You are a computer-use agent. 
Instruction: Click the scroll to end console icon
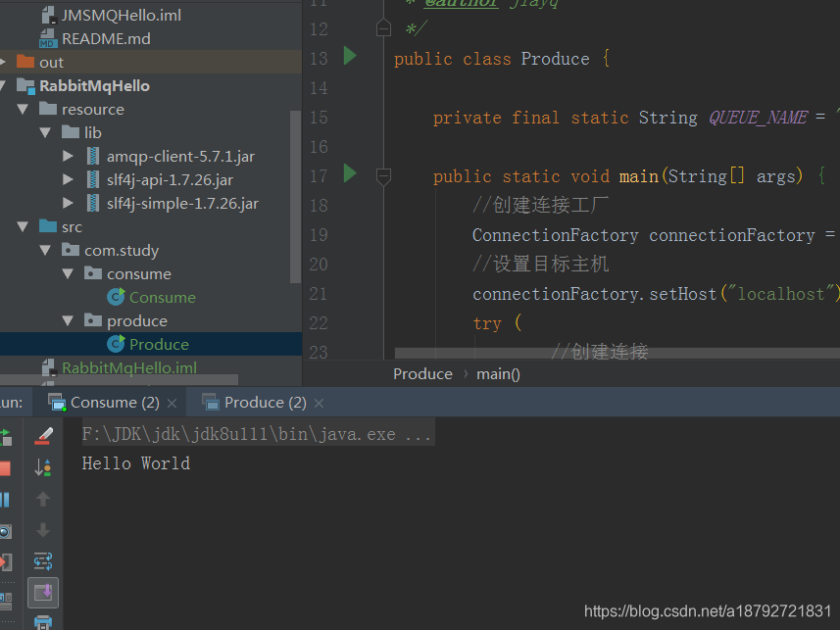(x=43, y=593)
